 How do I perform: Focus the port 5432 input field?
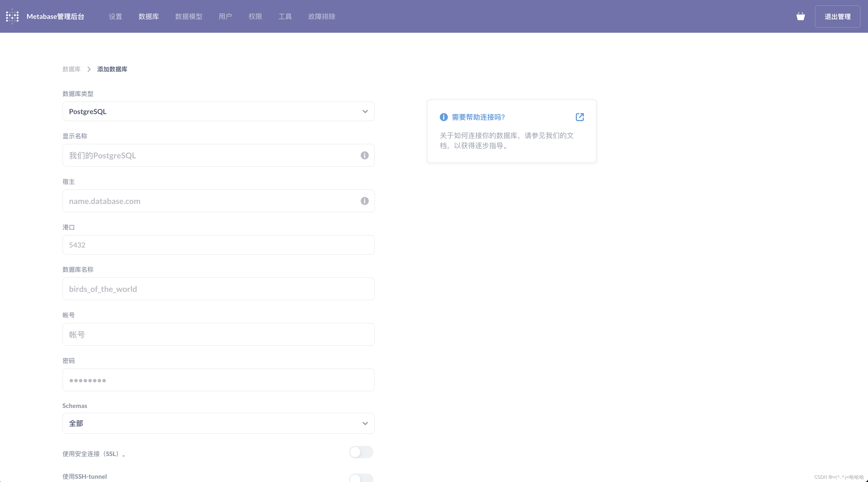(218, 245)
